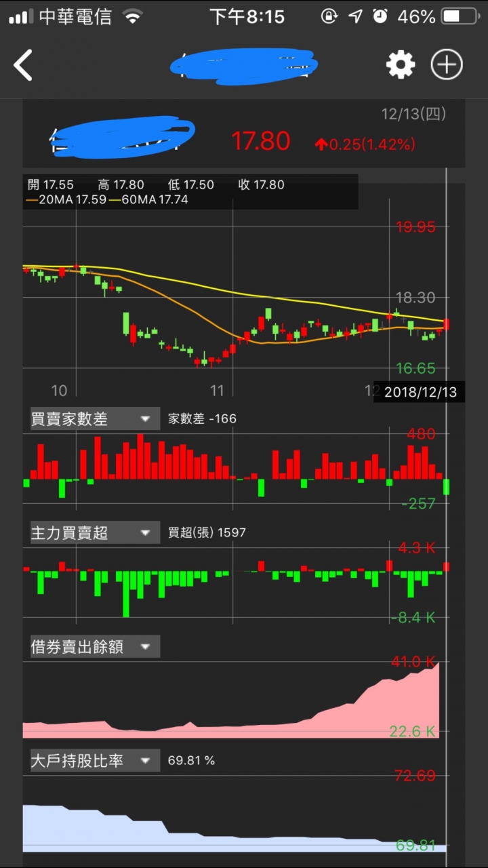
Task: Go back using the back arrow
Action: click(23, 65)
